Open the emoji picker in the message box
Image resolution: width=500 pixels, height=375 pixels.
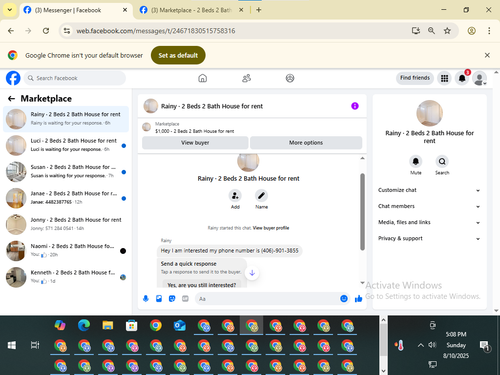(344, 299)
